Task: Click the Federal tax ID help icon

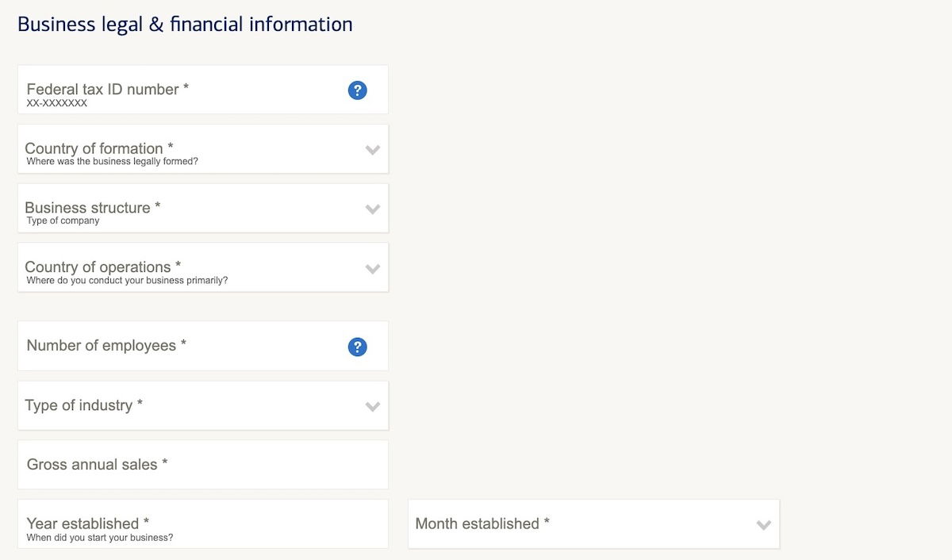Action: [x=358, y=90]
